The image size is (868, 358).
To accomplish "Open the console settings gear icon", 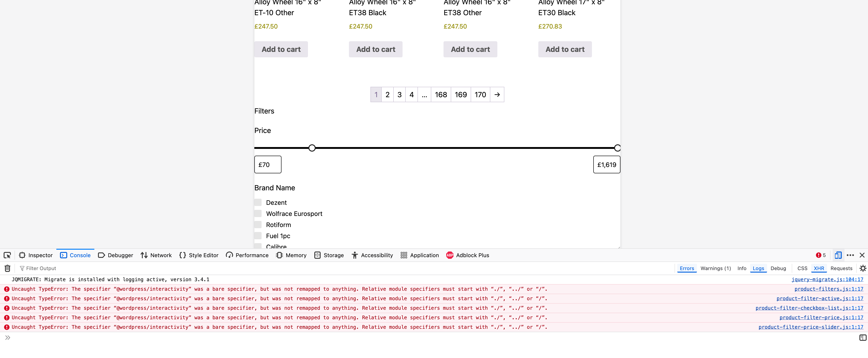I will click(863, 268).
